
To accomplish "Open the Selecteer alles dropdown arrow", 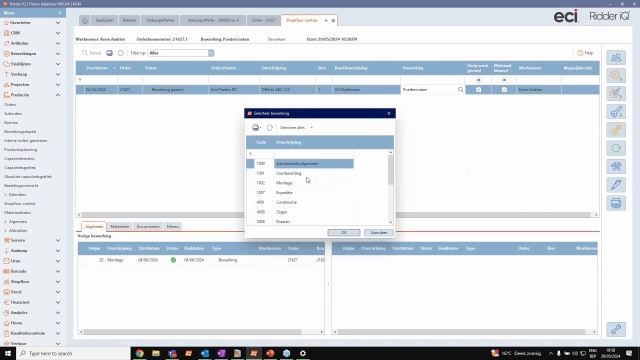I will click(x=312, y=128).
